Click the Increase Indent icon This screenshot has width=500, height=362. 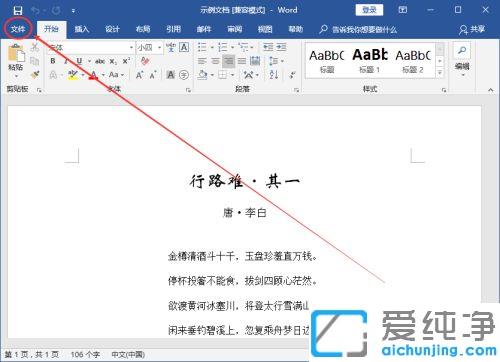(x=281, y=47)
